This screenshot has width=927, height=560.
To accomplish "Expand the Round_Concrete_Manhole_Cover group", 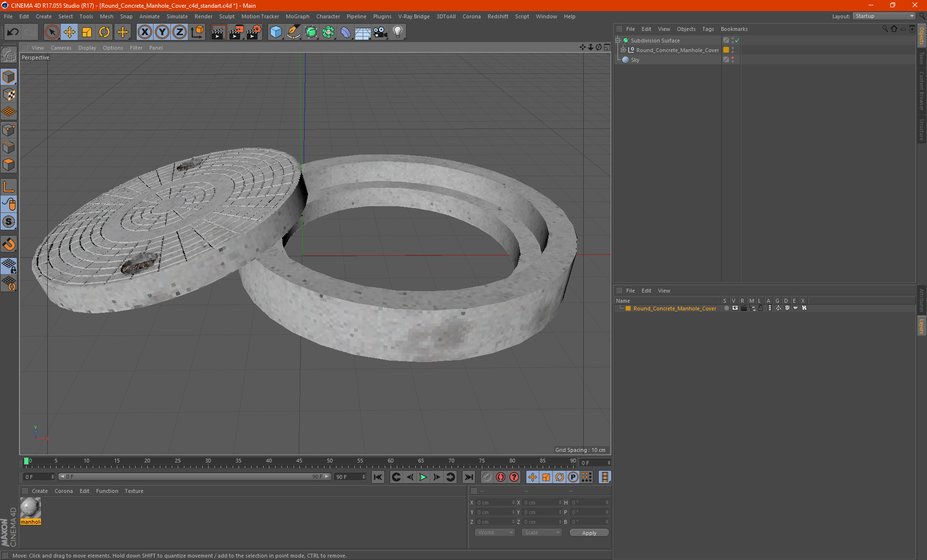I will coord(624,50).
